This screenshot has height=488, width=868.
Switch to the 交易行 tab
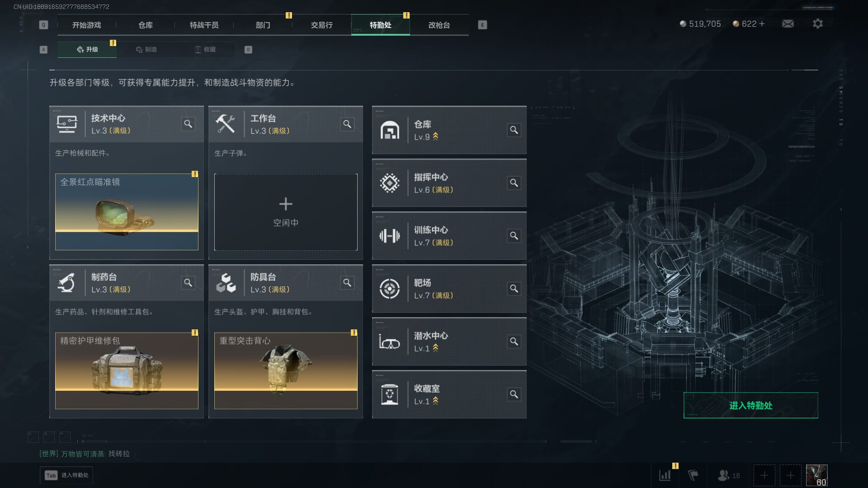coord(321,25)
